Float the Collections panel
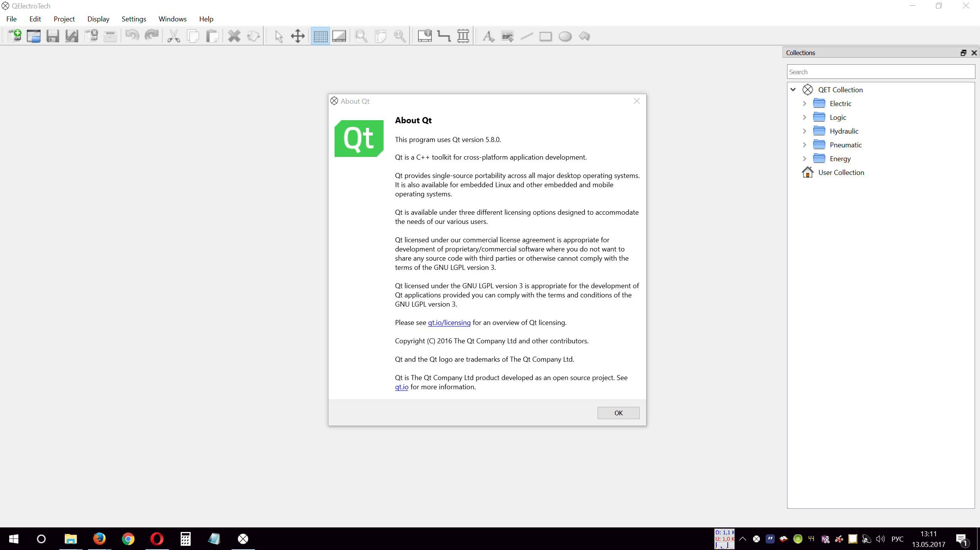This screenshot has height=550, width=980. 963,53
